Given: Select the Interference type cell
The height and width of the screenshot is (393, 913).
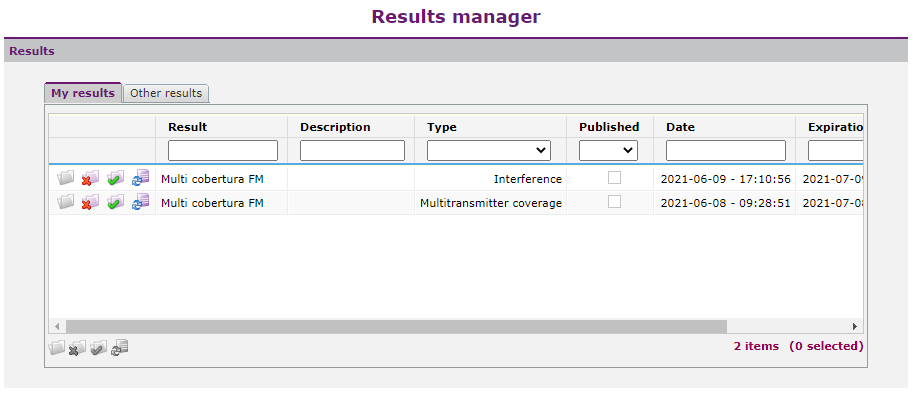Looking at the screenshot, I should [490, 179].
